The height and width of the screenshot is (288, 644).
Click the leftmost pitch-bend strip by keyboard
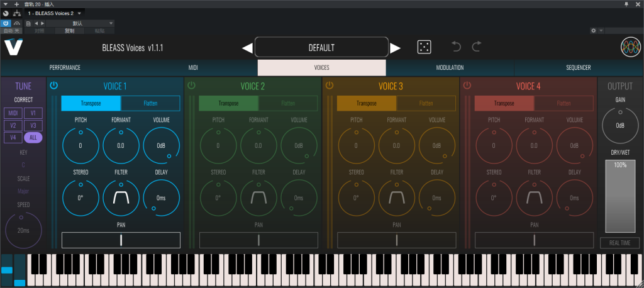(x=7, y=270)
